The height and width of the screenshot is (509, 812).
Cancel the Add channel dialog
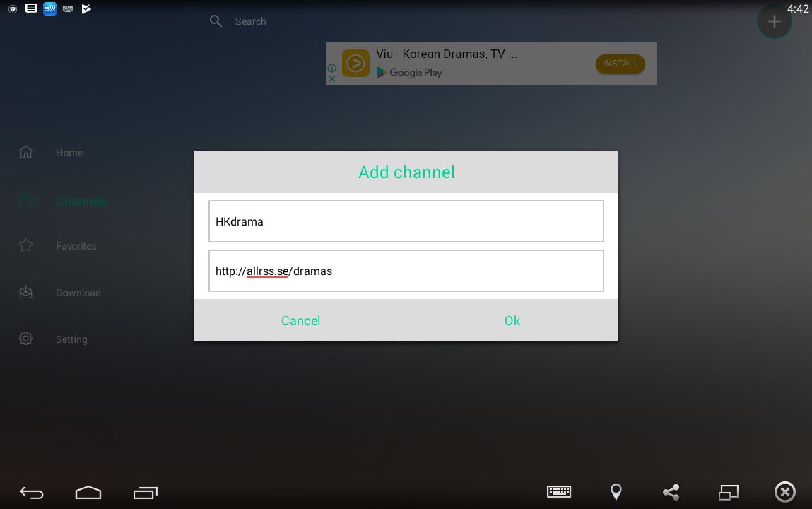(300, 320)
